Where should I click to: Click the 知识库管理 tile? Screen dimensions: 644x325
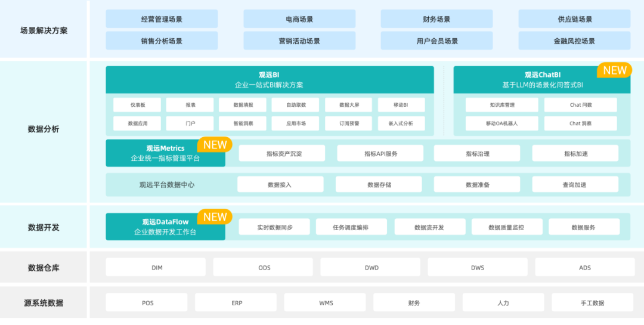[502, 105]
